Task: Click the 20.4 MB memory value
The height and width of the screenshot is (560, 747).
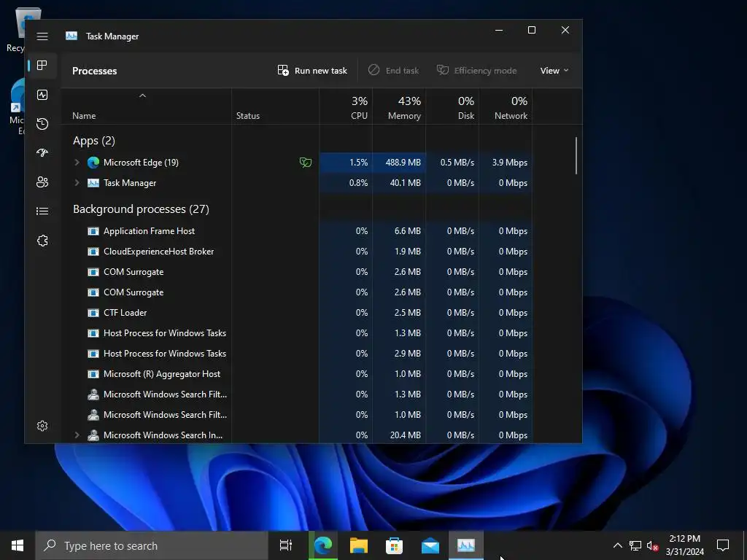Action: click(x=406, y=435)
